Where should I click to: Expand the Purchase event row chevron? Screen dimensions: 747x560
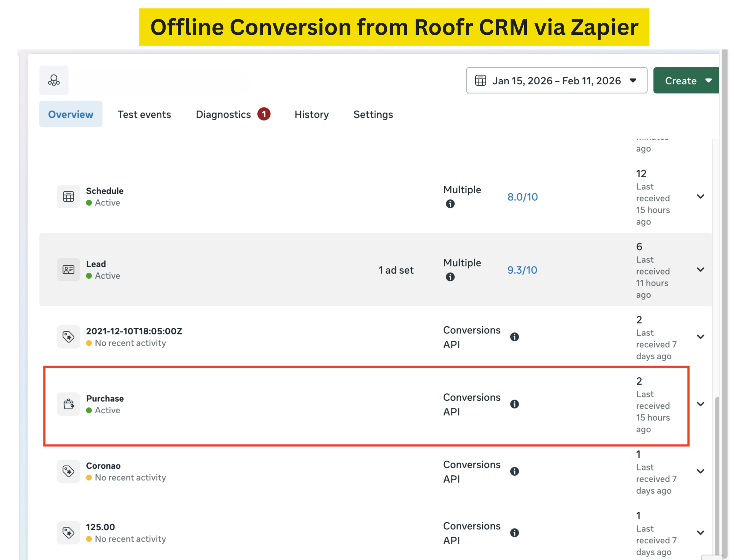(x=700, y=404)
